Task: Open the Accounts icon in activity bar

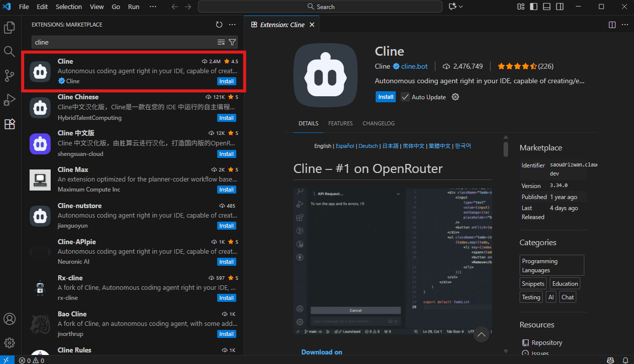Action: click(10, 319)
